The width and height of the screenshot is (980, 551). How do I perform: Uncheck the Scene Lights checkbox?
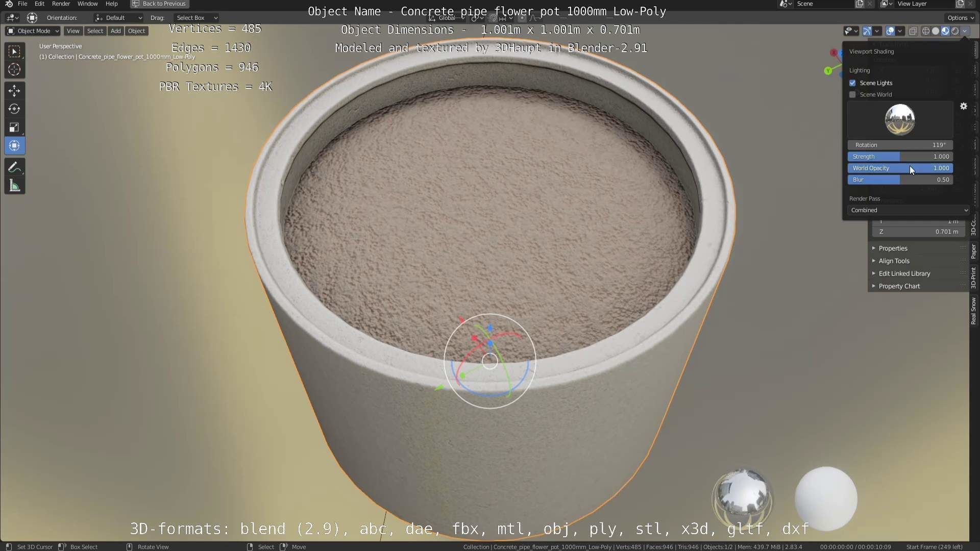[x=852, y=83]
